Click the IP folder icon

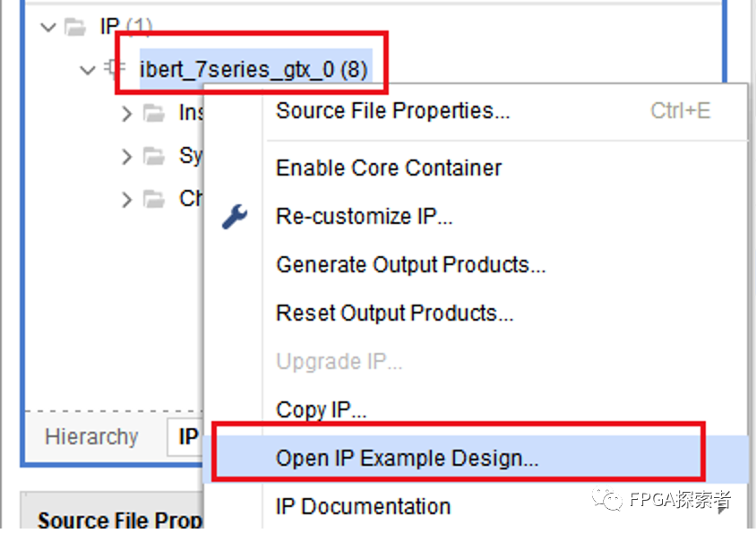(x=74, y=27)
